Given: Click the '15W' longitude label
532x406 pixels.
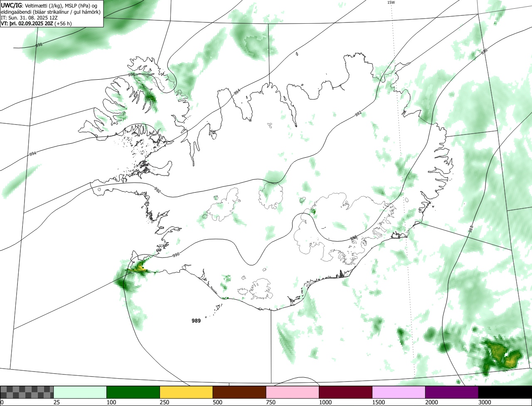Looking at the screenshot, I should click(391, 2).
